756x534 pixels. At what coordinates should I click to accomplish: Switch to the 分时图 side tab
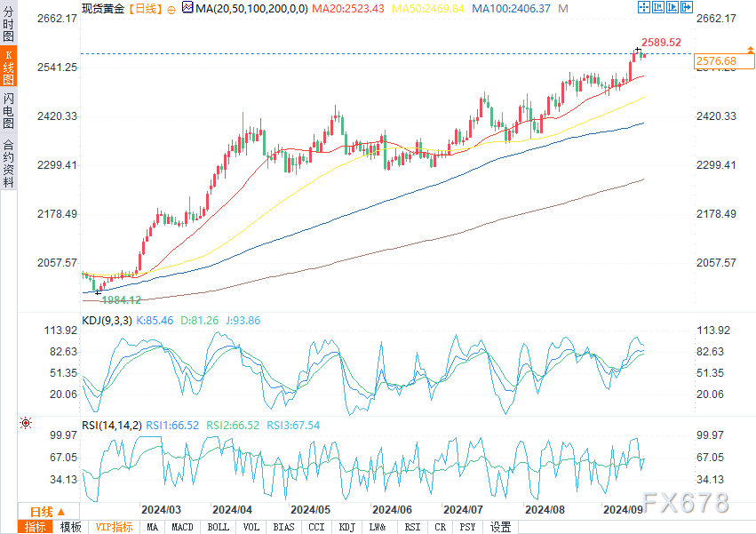8,23
